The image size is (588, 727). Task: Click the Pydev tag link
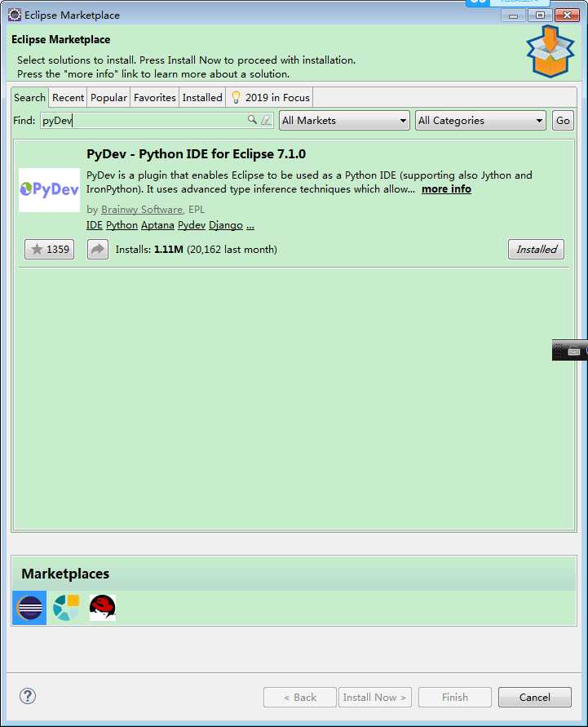(192, 225)
